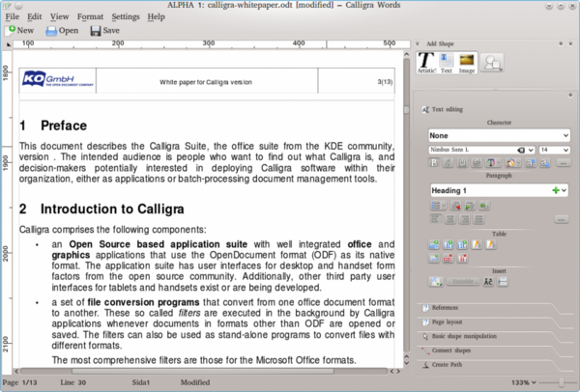580x392 pixels.
Task: Click the insert column right table icon
Action: click(462, 244)
